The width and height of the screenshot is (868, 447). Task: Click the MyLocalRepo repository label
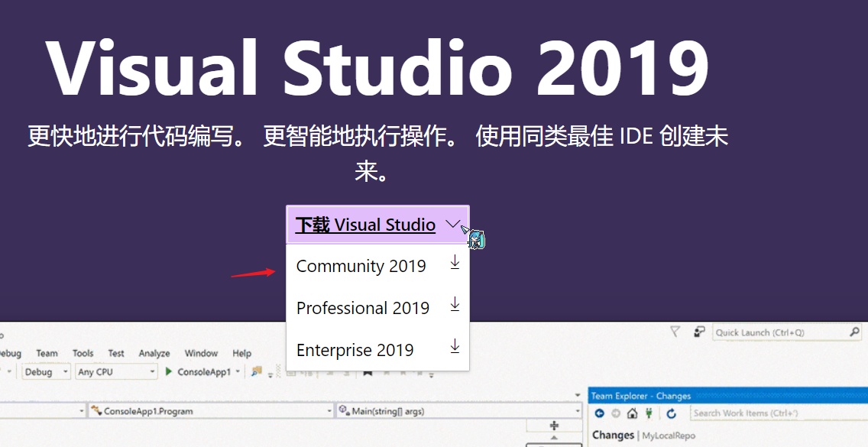pyautogui.click(x=668, y=436)
